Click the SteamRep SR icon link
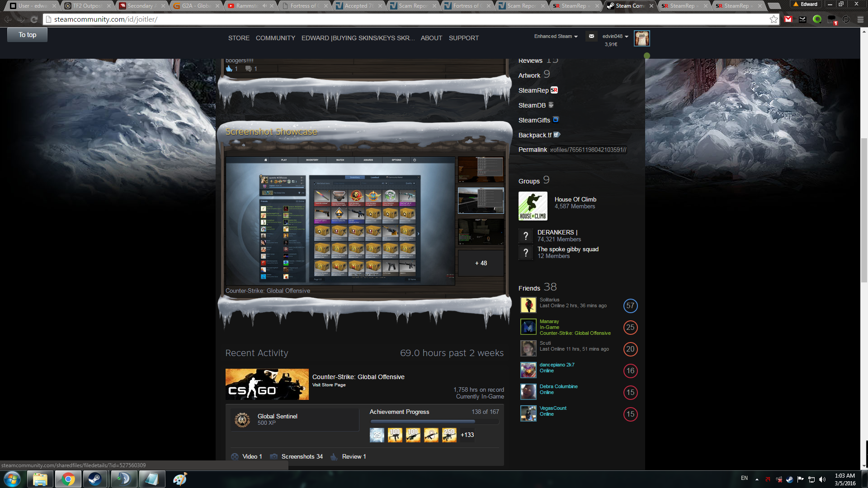Image resolution: width=868 pixels, height=488 pixels. click(554, 90)
